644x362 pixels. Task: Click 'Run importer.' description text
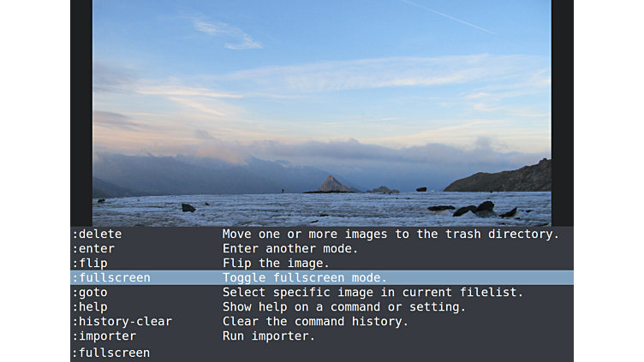269,336
